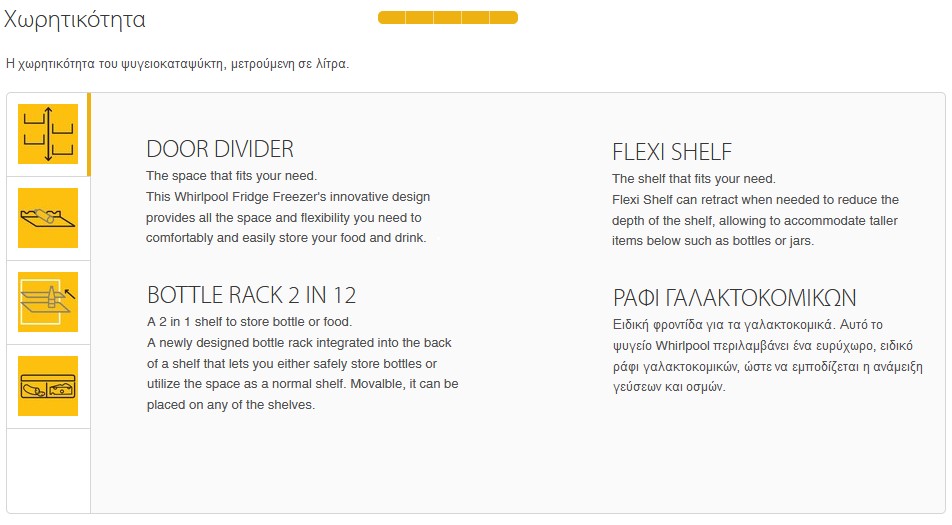
Task: Click the capacity description sentence under the heading
Action: (x=177, y=64)
